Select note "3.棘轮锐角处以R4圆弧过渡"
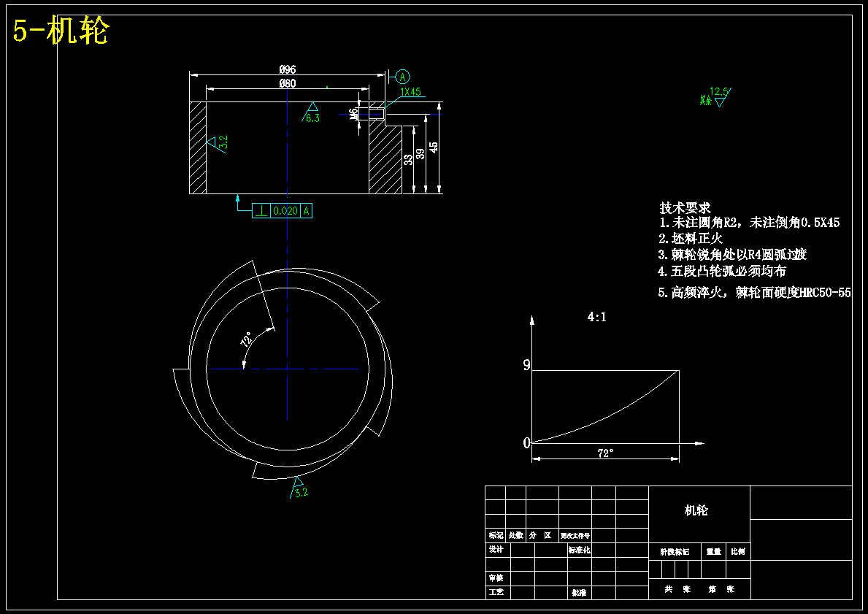This screenshot has height=614, width=868. (x=733, y=255)
